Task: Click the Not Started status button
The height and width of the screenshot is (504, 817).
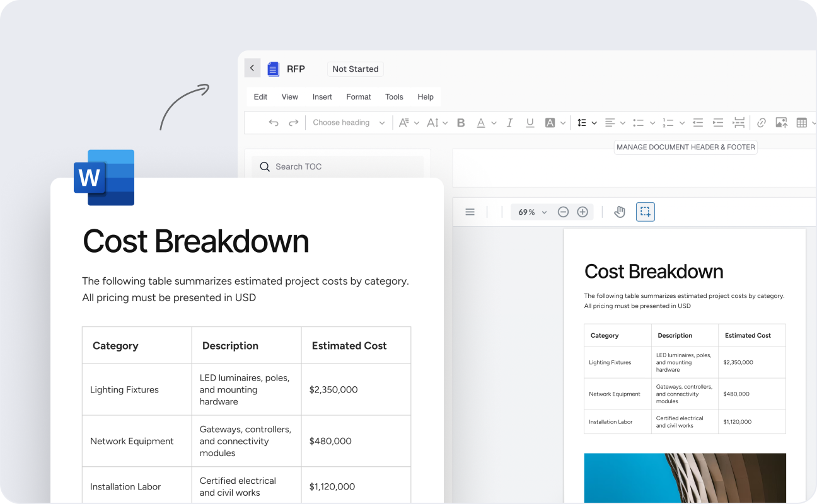Action: pos(356,69)
